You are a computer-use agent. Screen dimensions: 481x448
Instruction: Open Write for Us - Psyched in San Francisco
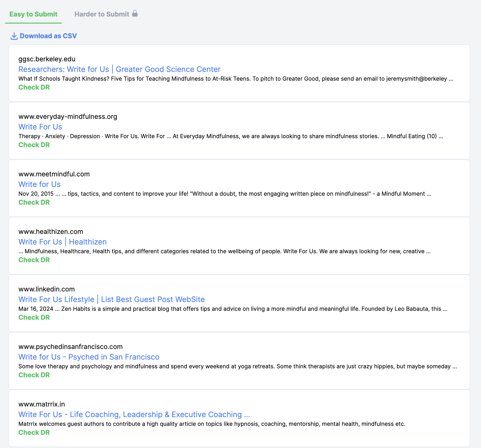[x=89, y=357]
